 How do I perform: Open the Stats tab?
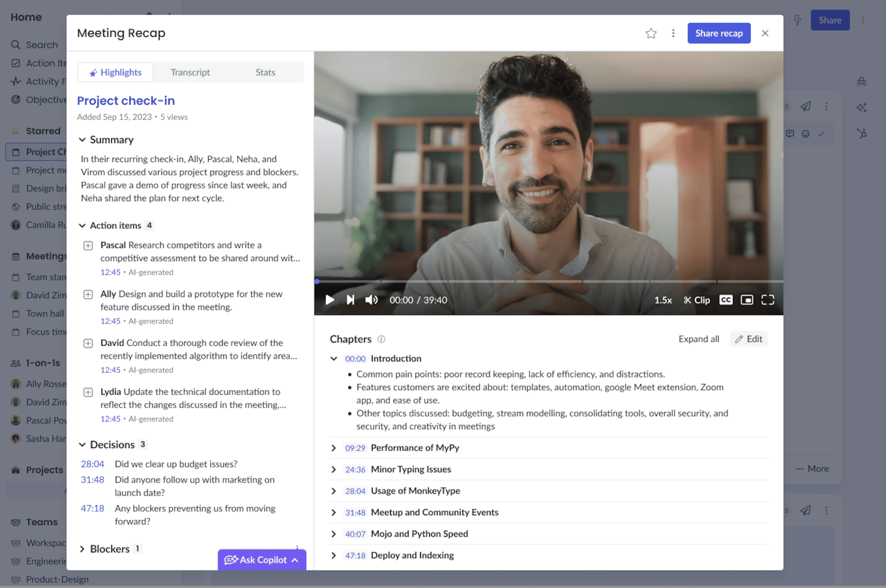click(x=265, y=72)
